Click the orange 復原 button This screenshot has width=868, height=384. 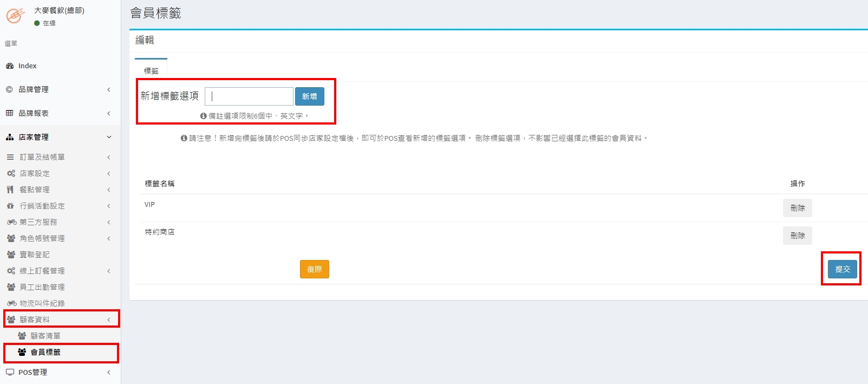point(314,269)
